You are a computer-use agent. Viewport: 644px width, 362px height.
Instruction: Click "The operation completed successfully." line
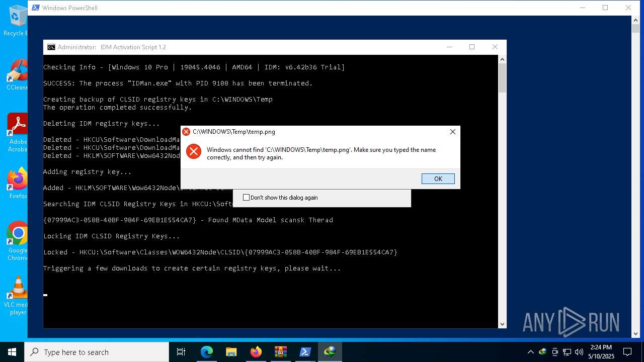(x=118, y=108)
